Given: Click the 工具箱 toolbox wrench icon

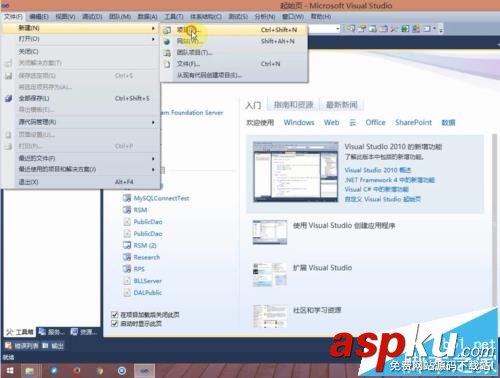Looking at the screenshot, I should 10,332.
